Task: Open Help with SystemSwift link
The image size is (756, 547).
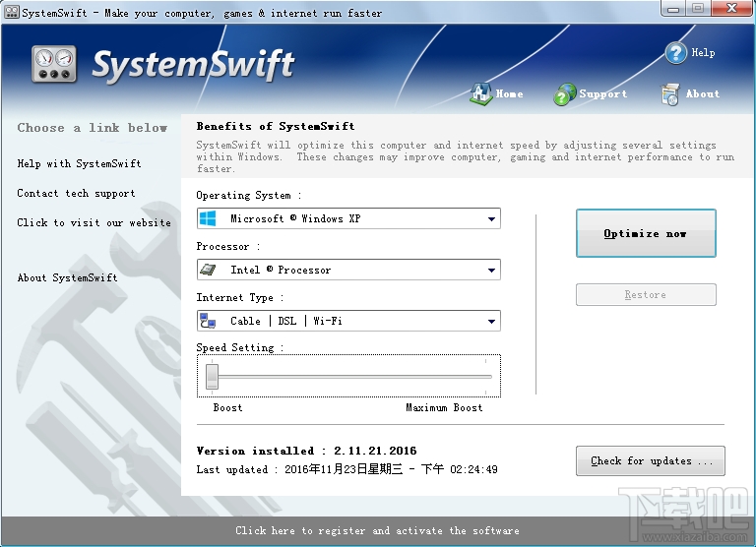Action: [79, 164]
